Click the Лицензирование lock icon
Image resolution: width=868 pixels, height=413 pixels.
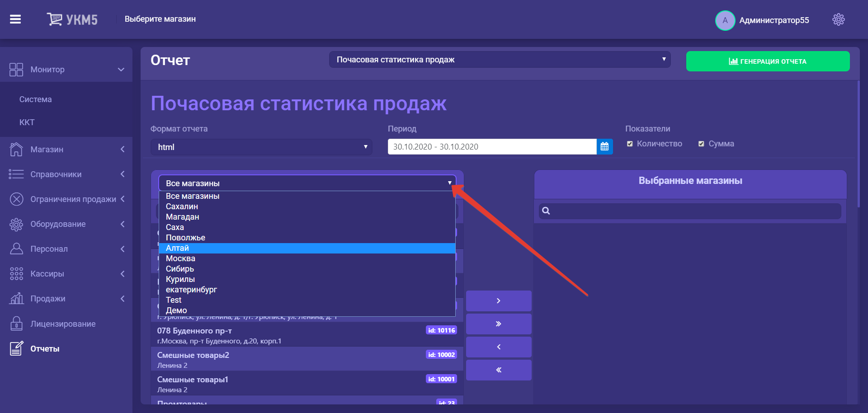click(16, 324)
